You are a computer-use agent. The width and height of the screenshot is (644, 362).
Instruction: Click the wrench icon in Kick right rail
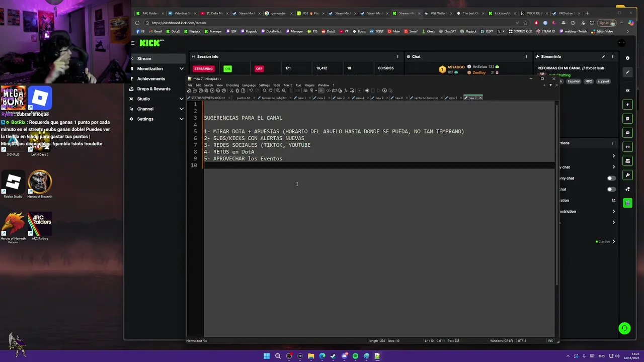[x=627, y=175]
